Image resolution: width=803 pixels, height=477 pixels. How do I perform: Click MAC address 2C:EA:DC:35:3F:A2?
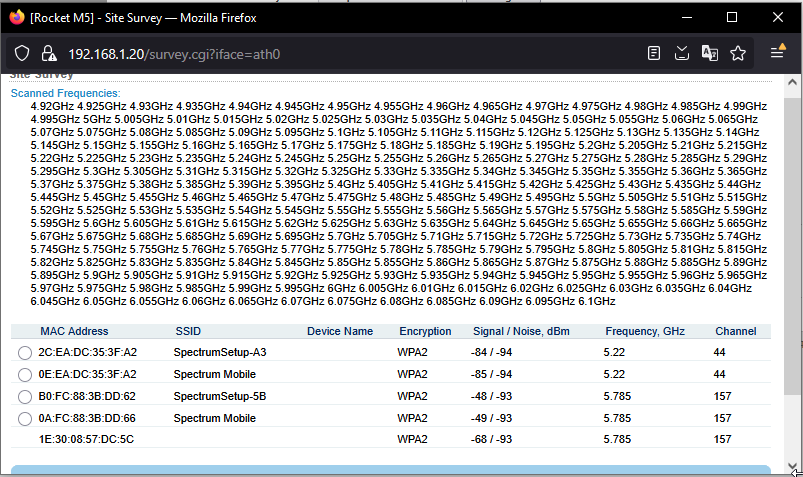88,352
